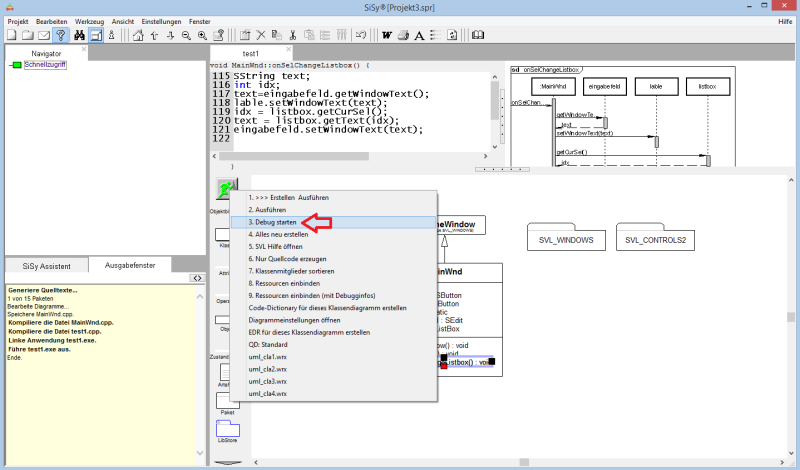Click the open book help icon
This screenshot has width=800, height=470.
(x=478, y=36)
